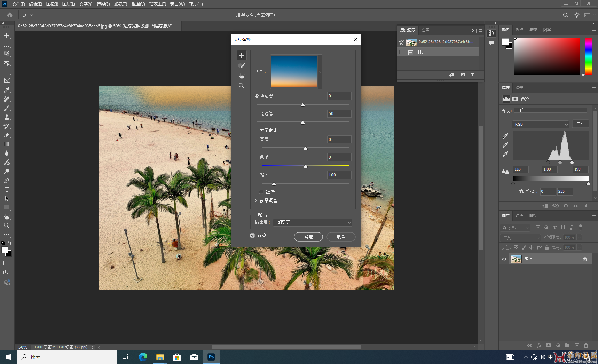The image size is (598, 364).
Task: Select the Gradient tool
Action: (7, 144)
